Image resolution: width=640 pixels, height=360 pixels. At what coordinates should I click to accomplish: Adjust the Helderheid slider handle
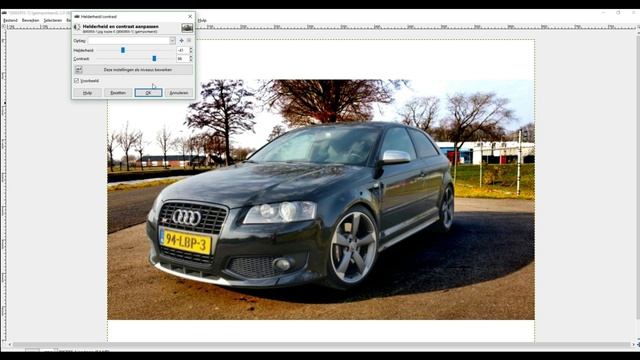click(x=123, y=50)
